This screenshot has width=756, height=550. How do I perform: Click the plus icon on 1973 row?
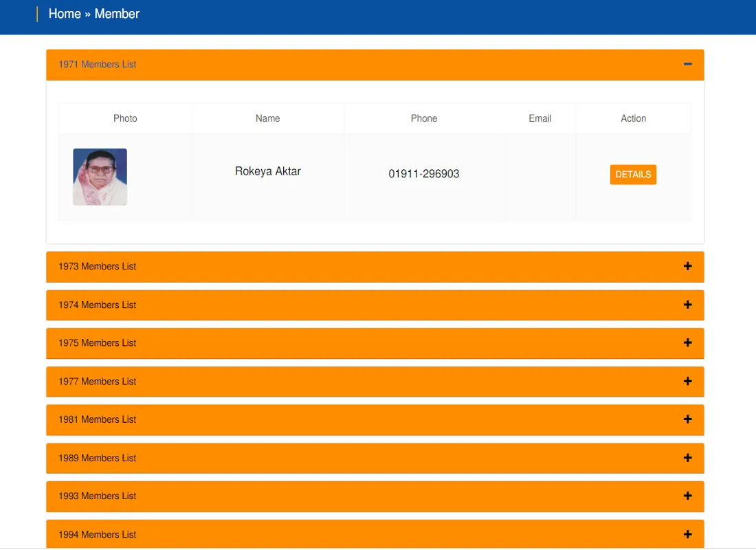(x=687, y=266)
